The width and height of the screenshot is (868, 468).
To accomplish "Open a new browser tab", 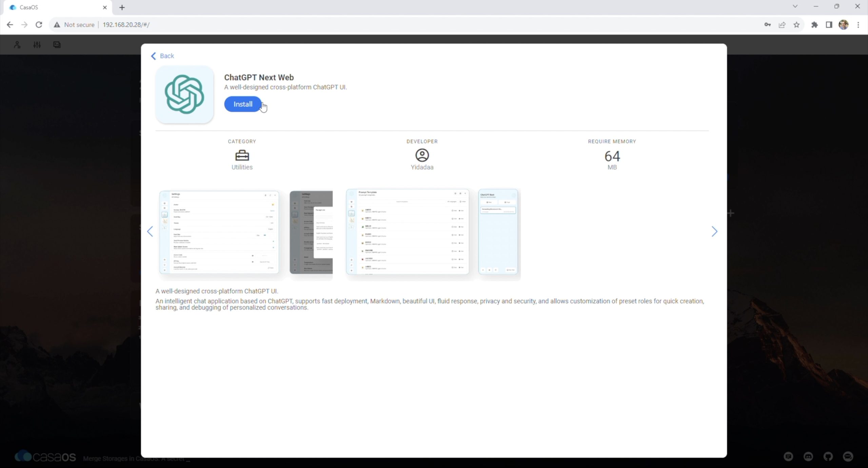I will click(x=122, y=7).
